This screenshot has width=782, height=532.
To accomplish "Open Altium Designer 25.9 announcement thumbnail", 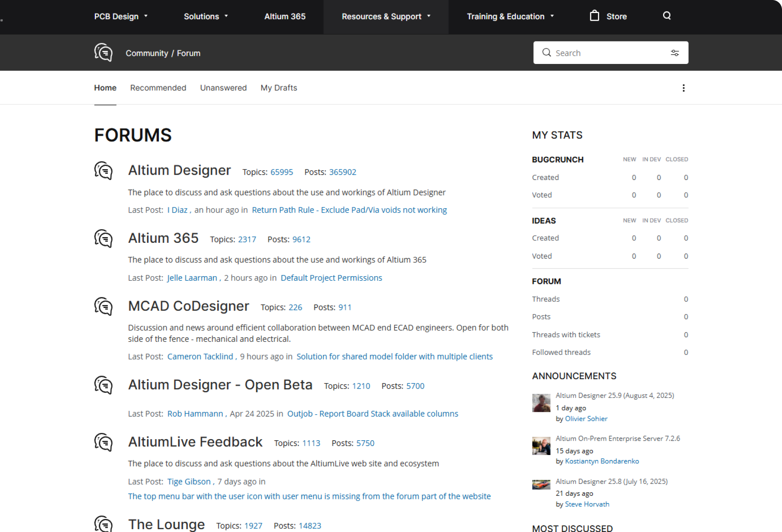I will coord(541,403).
